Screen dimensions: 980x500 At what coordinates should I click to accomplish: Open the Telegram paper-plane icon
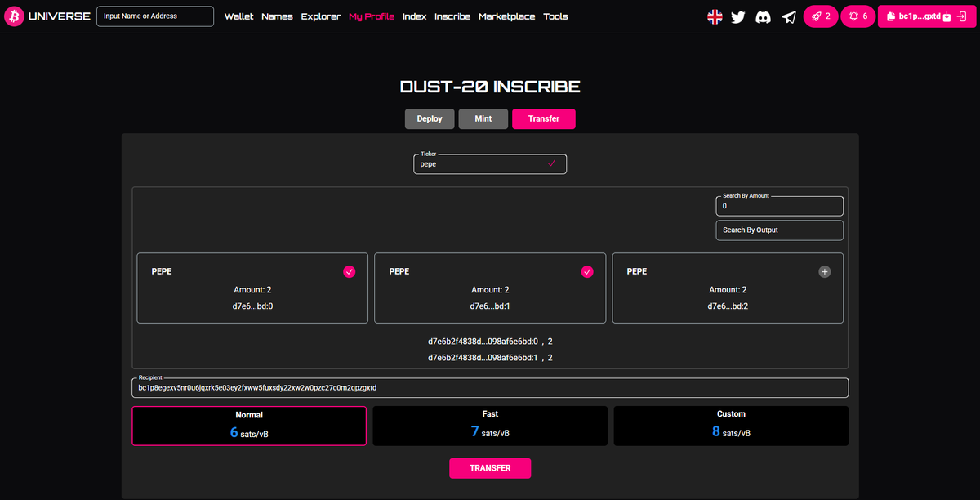pos(789,16)
